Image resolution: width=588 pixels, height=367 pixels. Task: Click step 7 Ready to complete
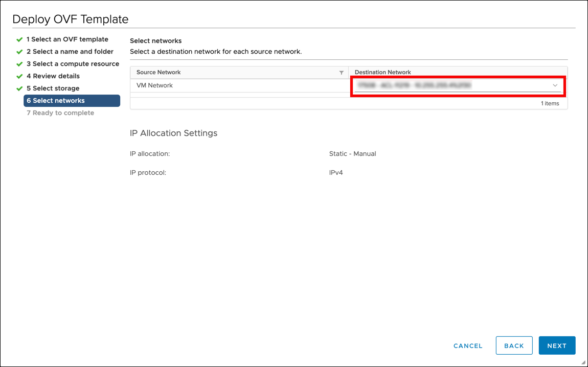click(x=60, y=113)
